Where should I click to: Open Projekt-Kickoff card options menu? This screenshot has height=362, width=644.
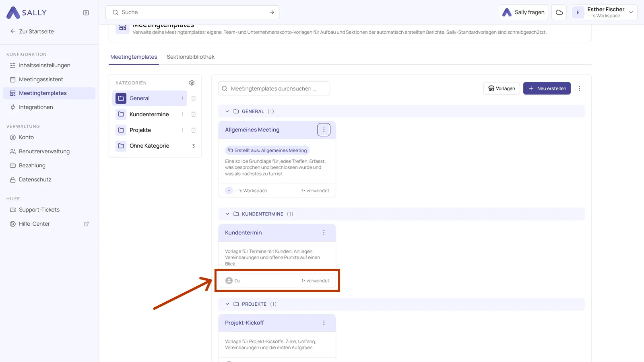[x=324, y=323]
